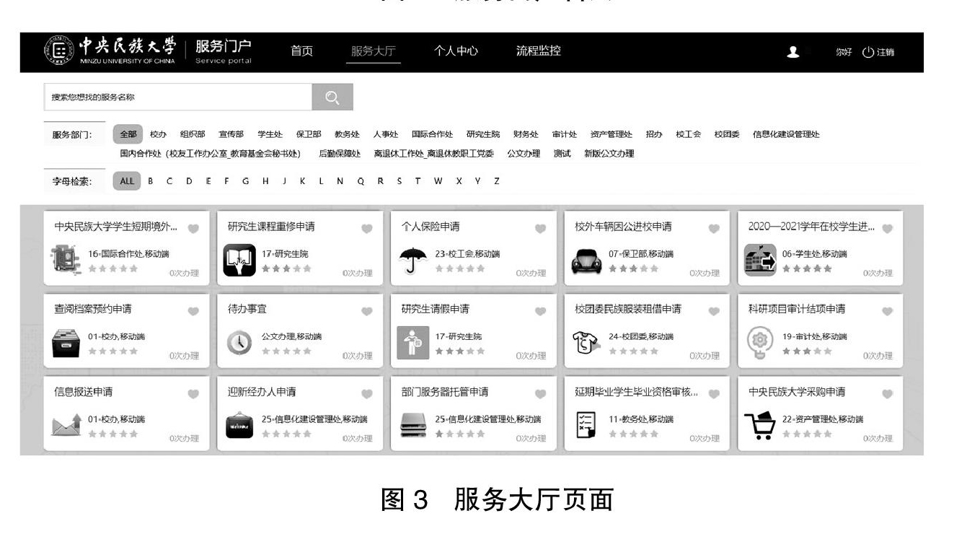The image size is (980, 547).
Task: Open the 延期毕业学生毕业资格审核 checklist icon
Action: click(585, 426)
